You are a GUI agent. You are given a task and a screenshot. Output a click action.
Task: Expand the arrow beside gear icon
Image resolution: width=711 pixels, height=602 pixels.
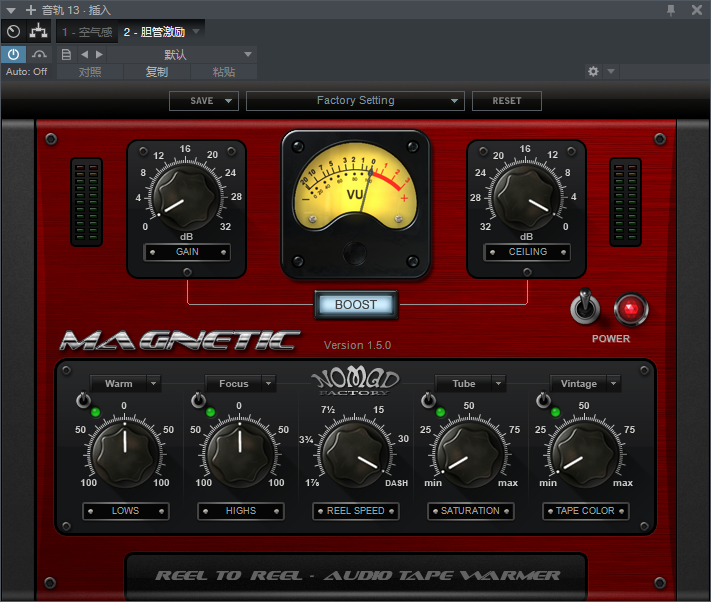[x=611, y=71]
